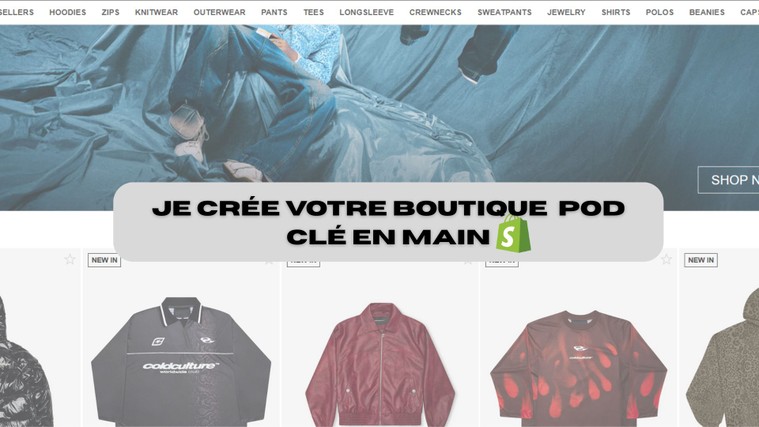Open the ZIPS category

110,12
